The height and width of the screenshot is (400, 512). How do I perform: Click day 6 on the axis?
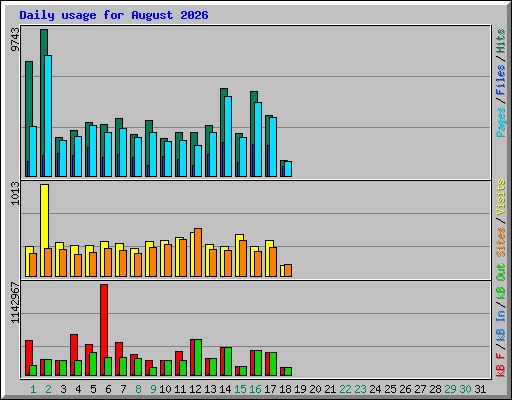pos(108,389)
